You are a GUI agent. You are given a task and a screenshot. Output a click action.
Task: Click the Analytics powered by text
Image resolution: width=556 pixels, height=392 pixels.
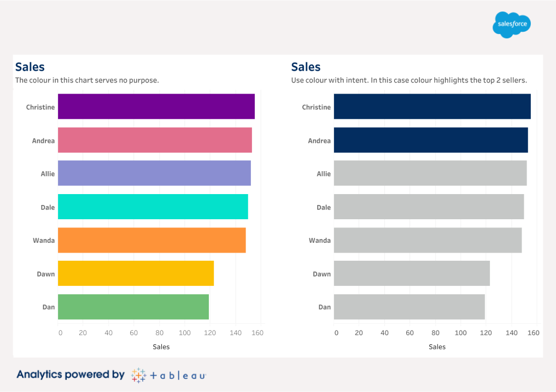(x=71, y=375)
